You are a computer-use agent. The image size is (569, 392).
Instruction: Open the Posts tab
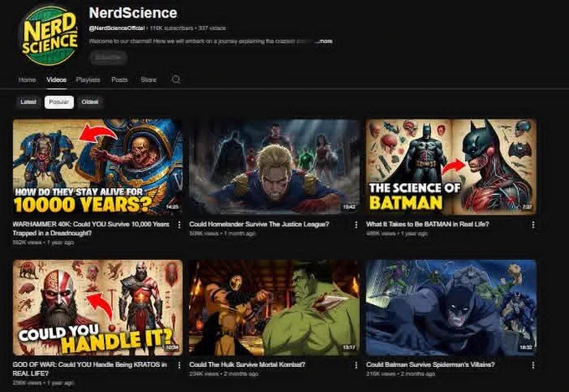click(x=120, y=79)
